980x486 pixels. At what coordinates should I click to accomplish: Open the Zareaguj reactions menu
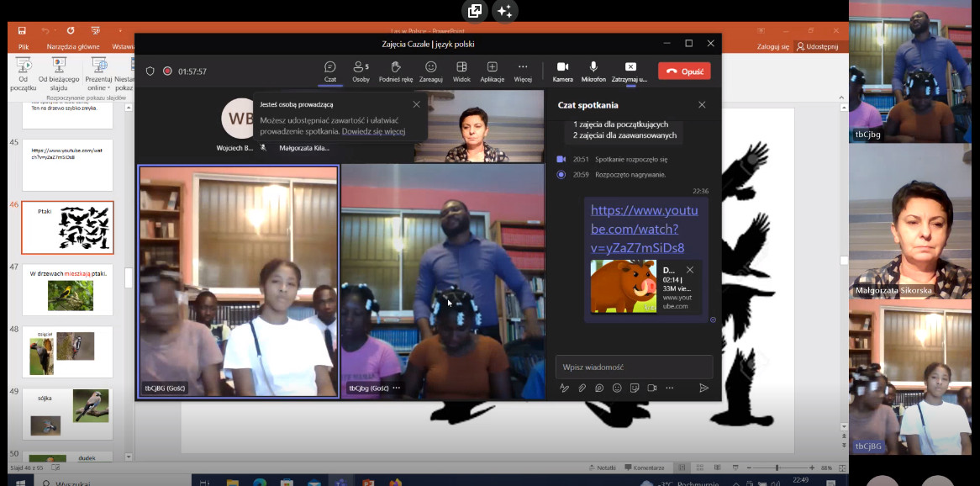[430, 71]
